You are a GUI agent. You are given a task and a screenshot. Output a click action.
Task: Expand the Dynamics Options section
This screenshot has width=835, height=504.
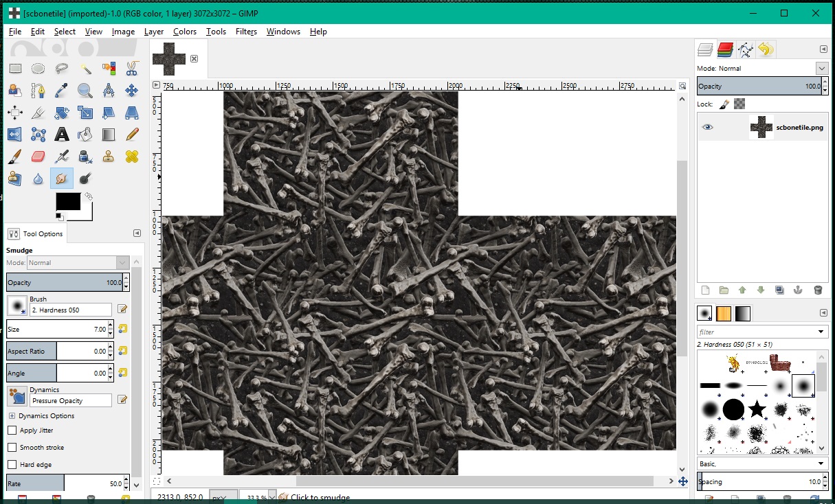click(x=12, y=416)
